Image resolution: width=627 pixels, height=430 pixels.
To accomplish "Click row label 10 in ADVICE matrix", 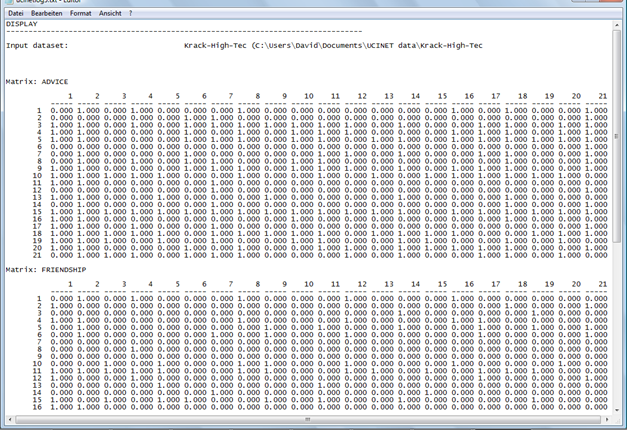I will coord(37,176).
